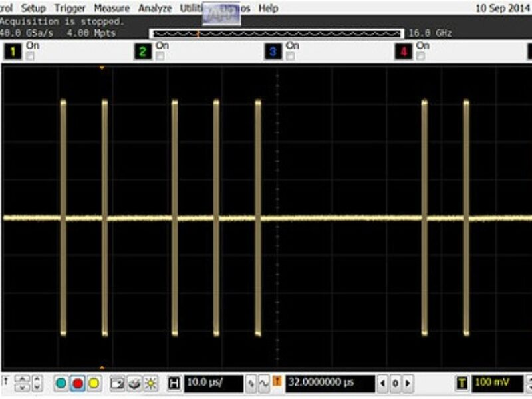The height and width of the screenshot is (399, 532).
Task: Click the waveform intensity sun icon
Action: [151, 384]
